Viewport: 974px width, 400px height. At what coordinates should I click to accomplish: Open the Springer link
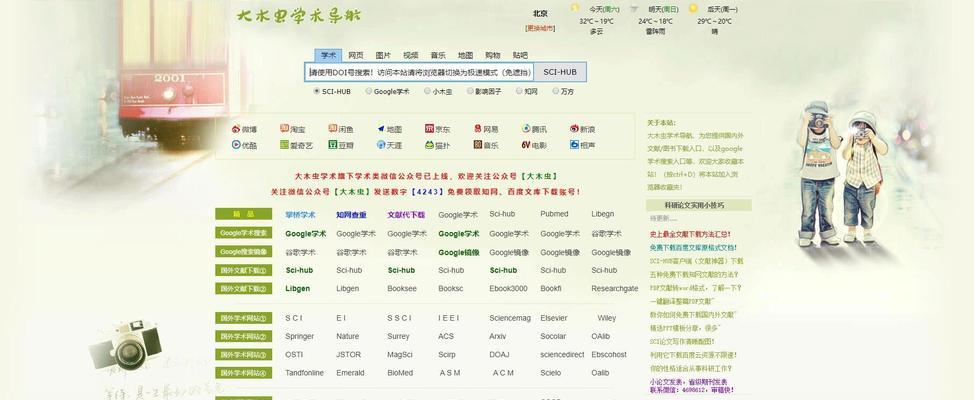click(x=299, y=337)
